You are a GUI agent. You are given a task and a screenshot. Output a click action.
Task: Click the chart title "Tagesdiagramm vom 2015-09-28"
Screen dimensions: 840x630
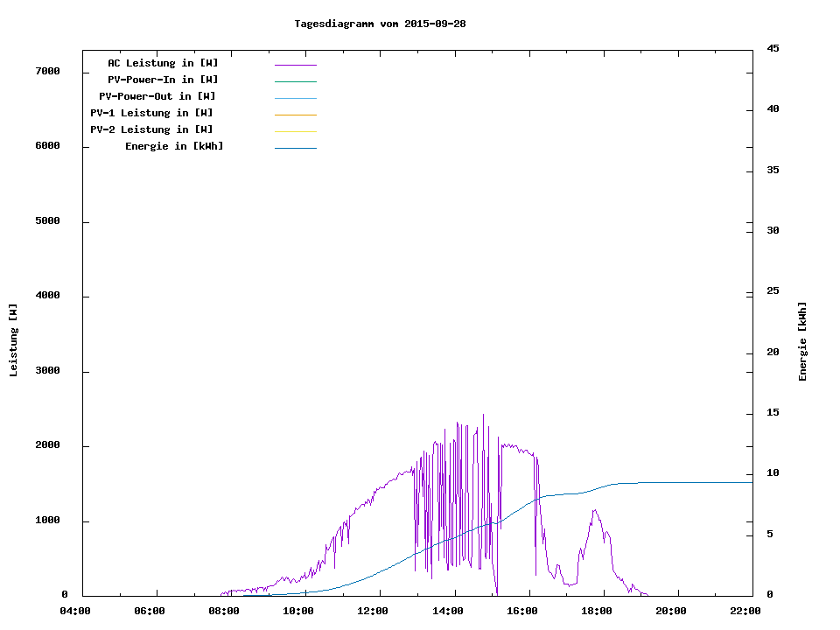tap(380, 24)
